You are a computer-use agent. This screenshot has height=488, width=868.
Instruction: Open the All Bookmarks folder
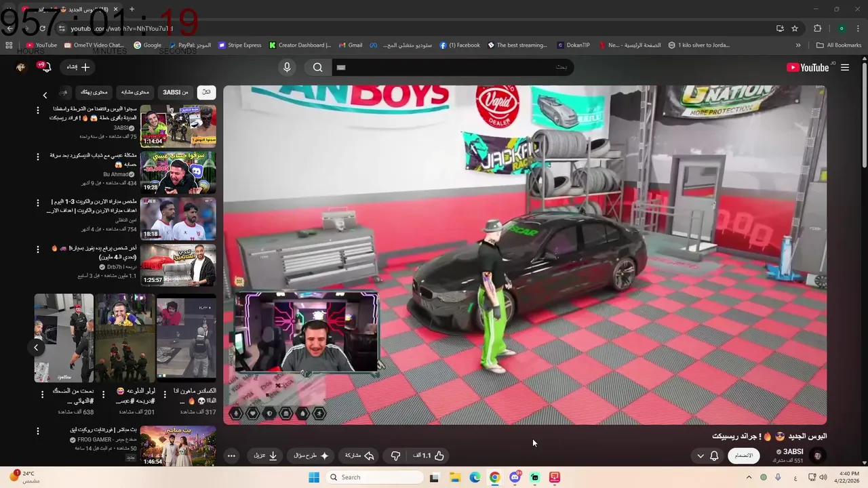pyautogui.click(x=839, y=45)
